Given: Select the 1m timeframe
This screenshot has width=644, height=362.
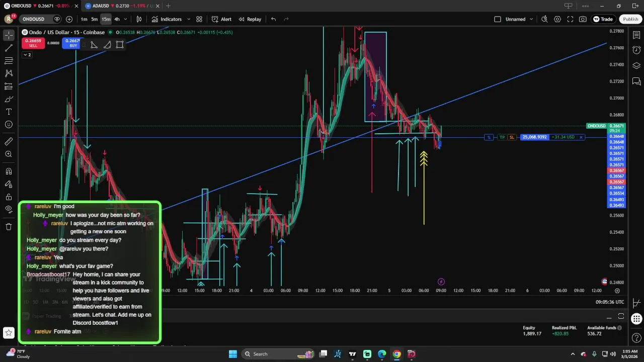Looking at the screenshot, I should click(x=84, y=19).
